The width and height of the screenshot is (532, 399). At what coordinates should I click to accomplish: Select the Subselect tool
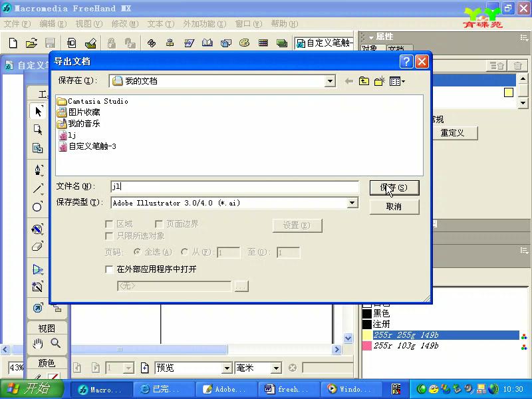(x=38, y=130)
